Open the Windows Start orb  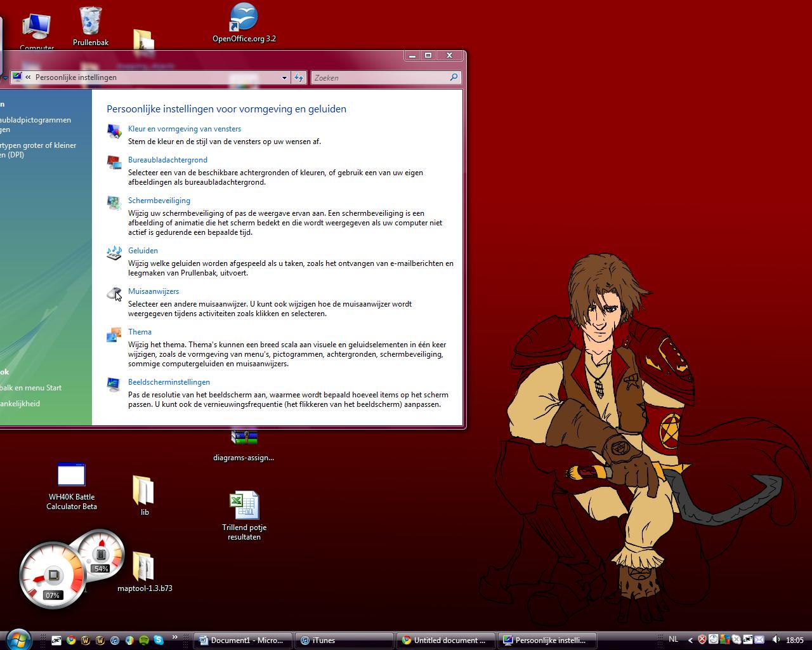tap(18, 639)
